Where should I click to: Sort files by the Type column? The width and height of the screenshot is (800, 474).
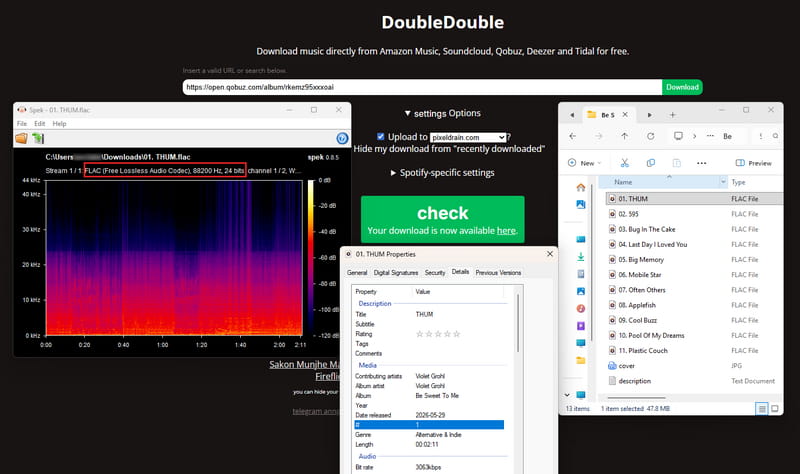click(738, 182)
